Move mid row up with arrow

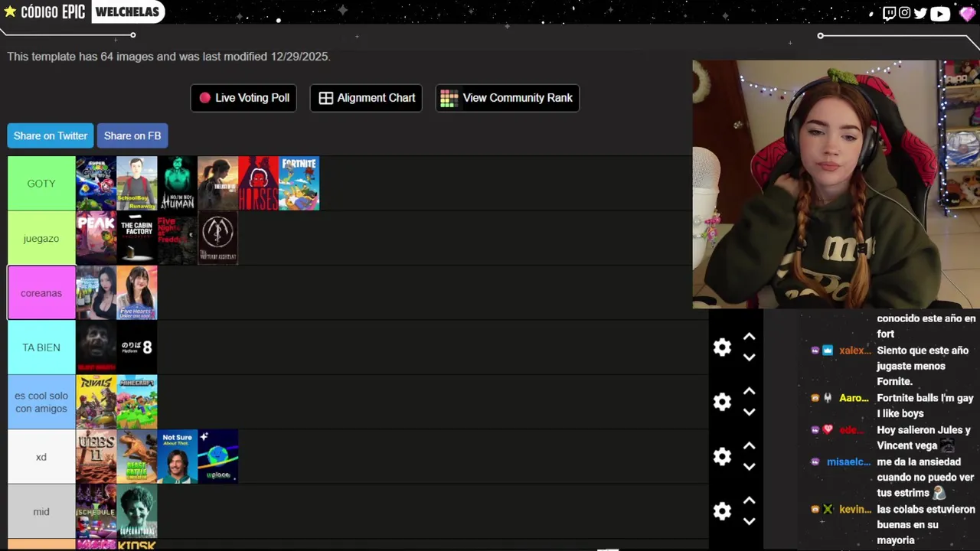[750, 500]
